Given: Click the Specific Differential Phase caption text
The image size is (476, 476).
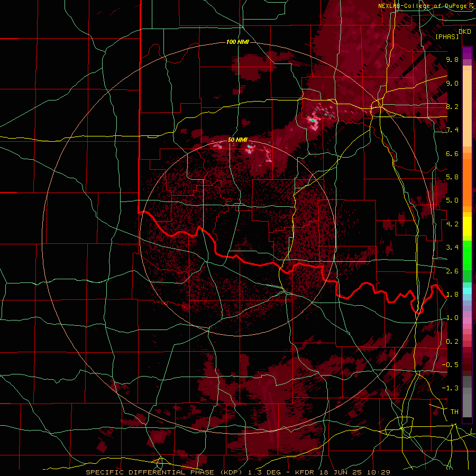Looking at the screenshot, I should [x=238, y=472].
